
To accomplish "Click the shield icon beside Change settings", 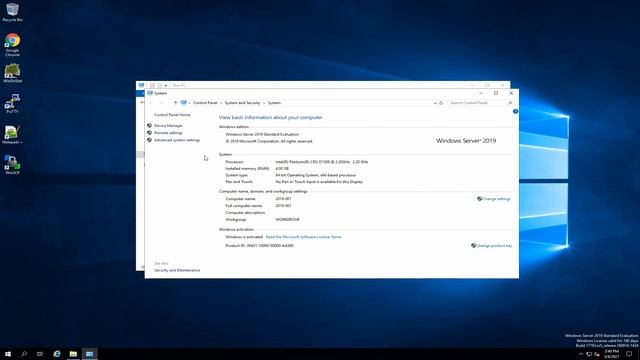I will pyautogui.click(x=479, y=199).
